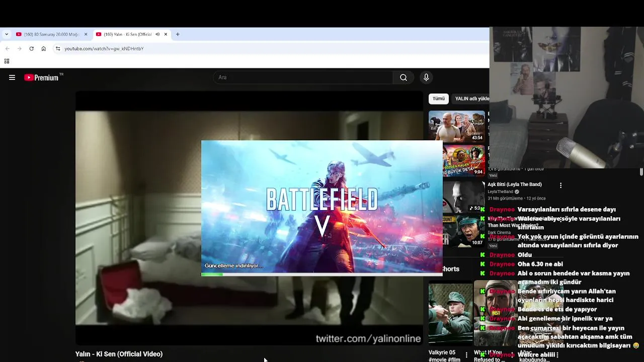Click the chat message "Oldu"
The height and width of the screenshot is (362, 644).
coord(525,255)
